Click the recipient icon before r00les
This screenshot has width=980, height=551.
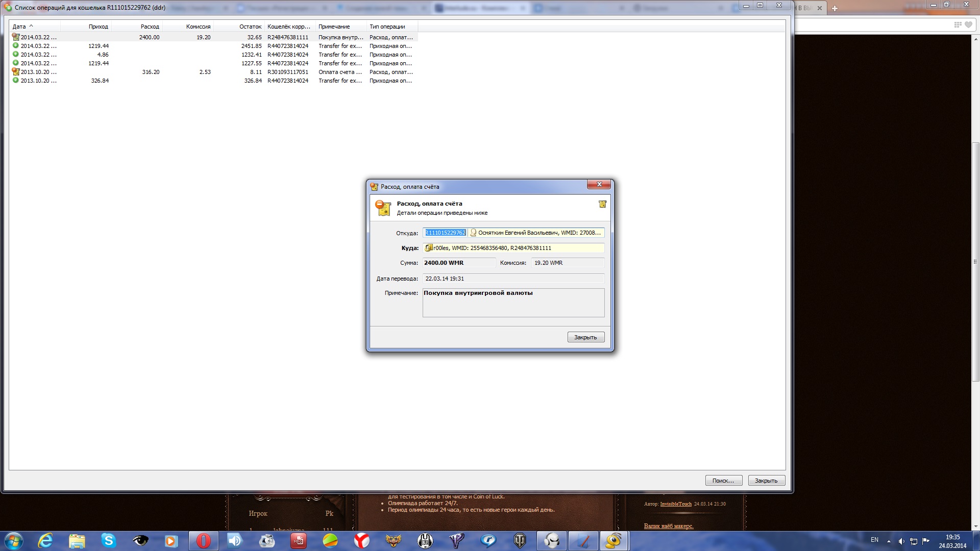tap(429, 248)
